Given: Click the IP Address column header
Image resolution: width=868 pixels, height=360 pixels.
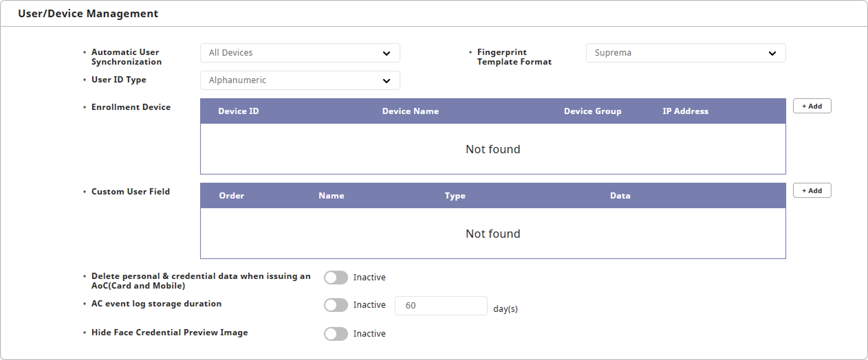Looking at the screenshot, I should coord(685,111).
